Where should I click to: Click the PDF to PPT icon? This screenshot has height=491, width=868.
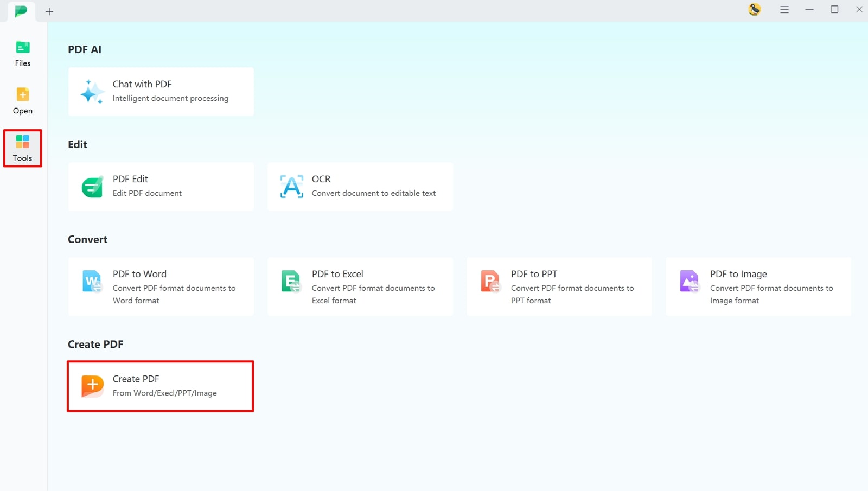490,281
